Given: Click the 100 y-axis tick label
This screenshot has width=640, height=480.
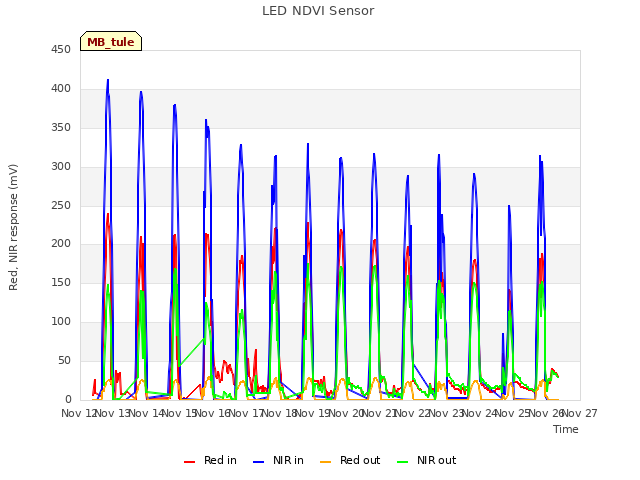Looking at the screenshot, I should (61, 322).
